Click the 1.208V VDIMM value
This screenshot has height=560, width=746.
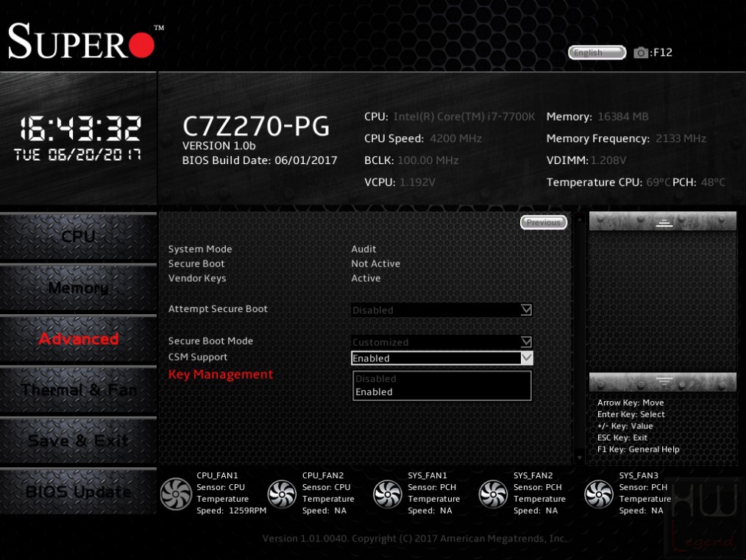[x=608, y=160]
